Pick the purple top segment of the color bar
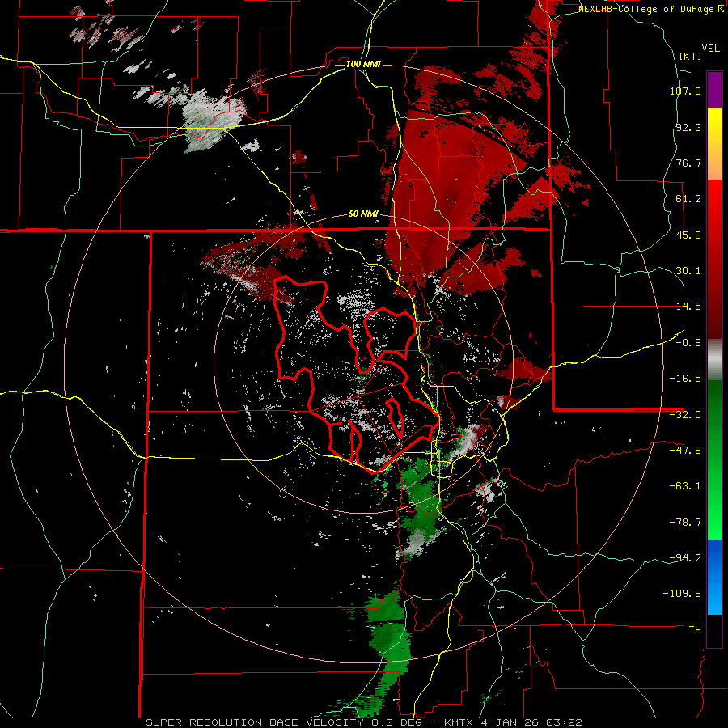The height and width of the screenshot is (728, 728). tap(714, 90)
